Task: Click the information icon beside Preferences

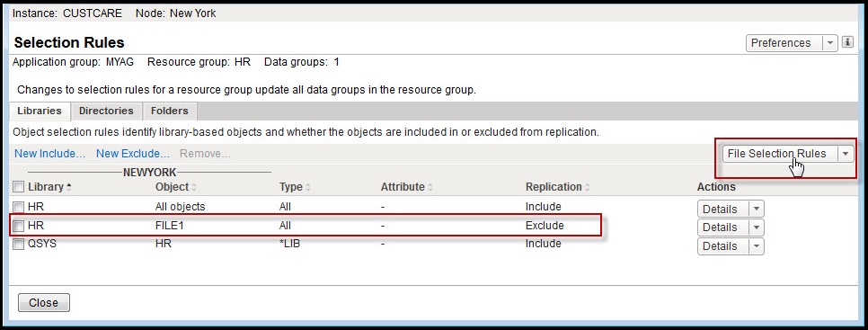Action: coord(847,42)
